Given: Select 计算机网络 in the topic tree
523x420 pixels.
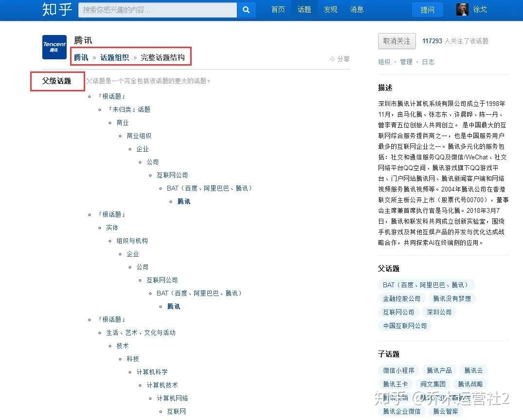Looking at the screenshot, I should pos(172,398).
